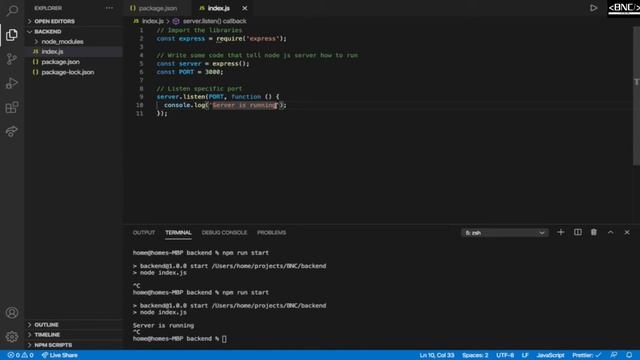Change language mode JavaScript status item
This screenshot has height=360, width=640.
click(550, 355)
